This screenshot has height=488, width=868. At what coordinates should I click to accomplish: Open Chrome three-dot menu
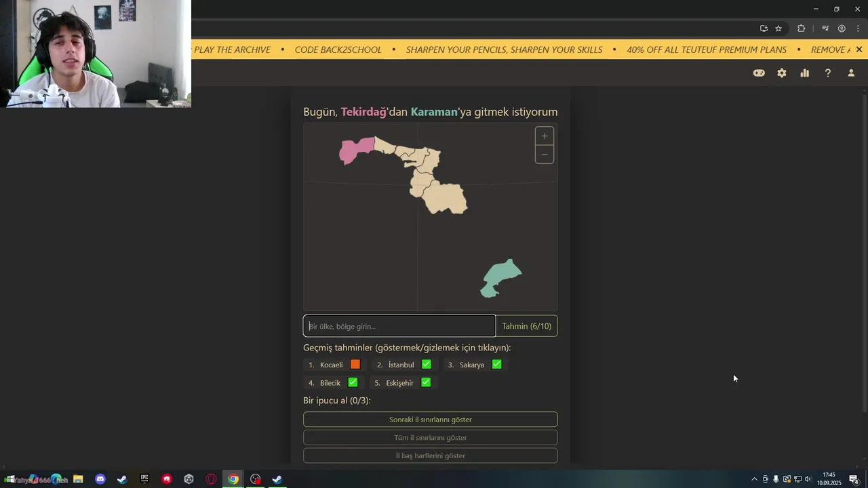click(858, 28)
